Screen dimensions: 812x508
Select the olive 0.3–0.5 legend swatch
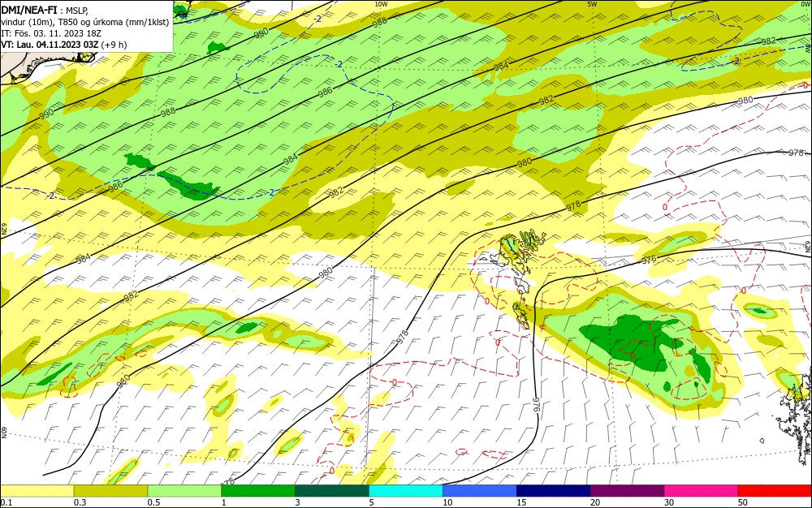click(x=110, y=491)
